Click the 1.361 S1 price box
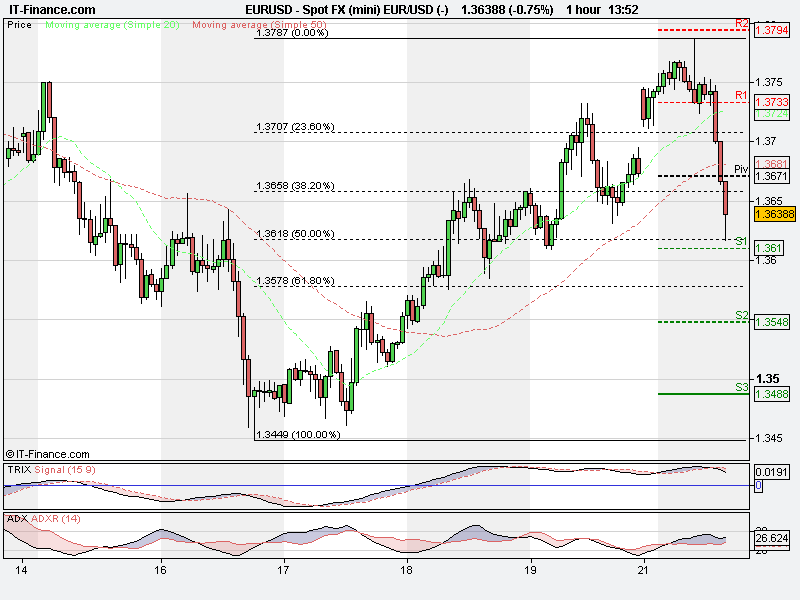The height and width of the screenshot is (600, 800). [768, 248]
